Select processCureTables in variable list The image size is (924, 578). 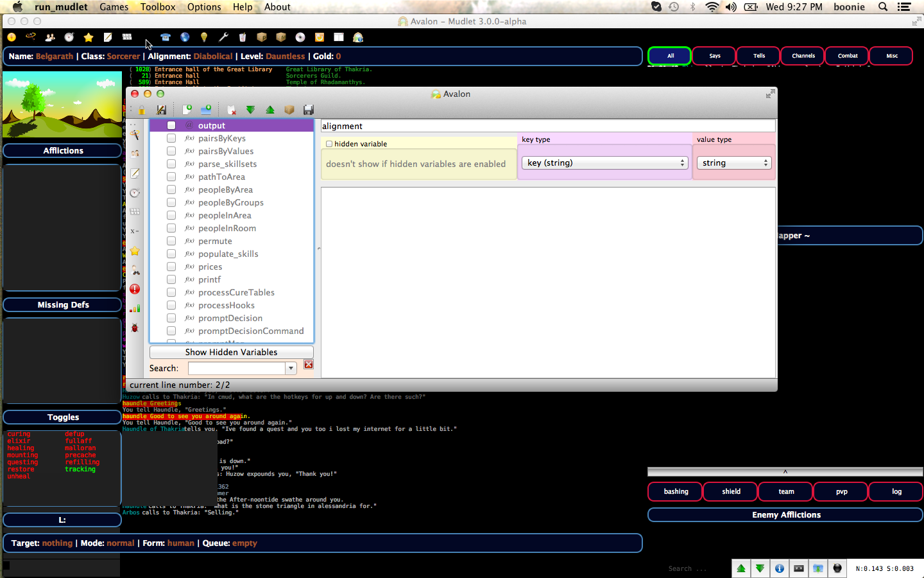coord(236,292)
